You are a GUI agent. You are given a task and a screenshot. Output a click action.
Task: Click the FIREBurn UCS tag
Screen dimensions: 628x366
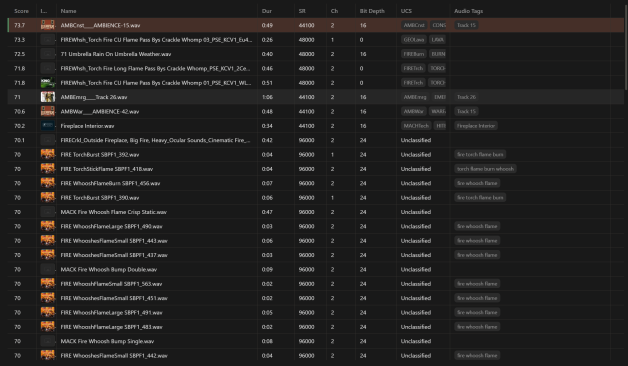[414, 54]
